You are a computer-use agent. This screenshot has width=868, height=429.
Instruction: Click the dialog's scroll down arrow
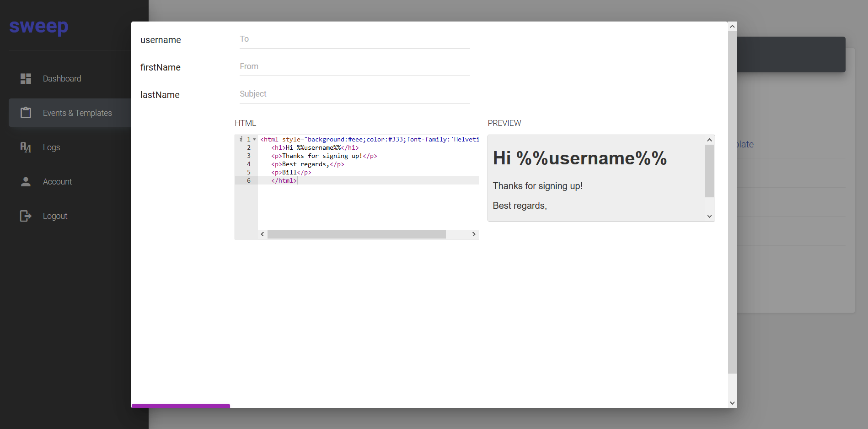732,403
